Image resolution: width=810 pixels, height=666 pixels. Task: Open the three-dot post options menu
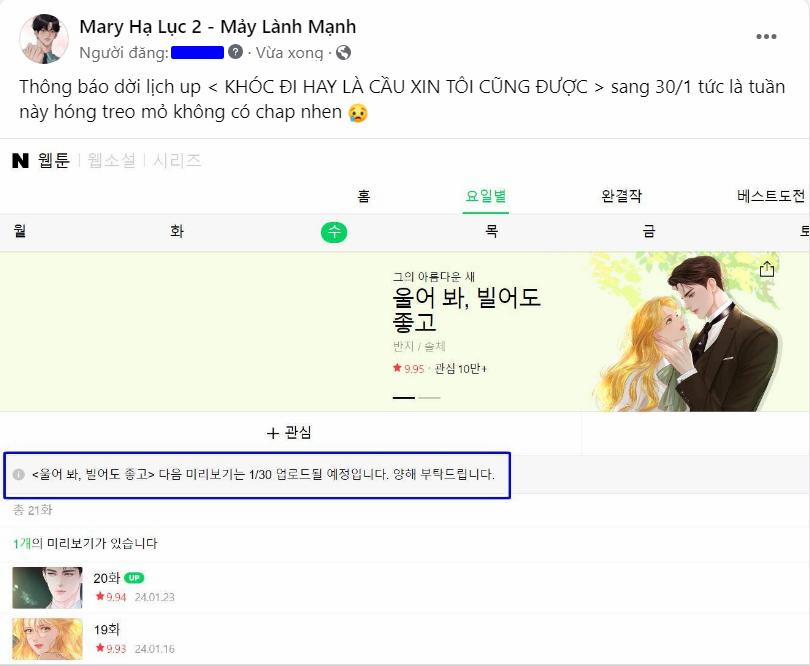pos(766,37)
